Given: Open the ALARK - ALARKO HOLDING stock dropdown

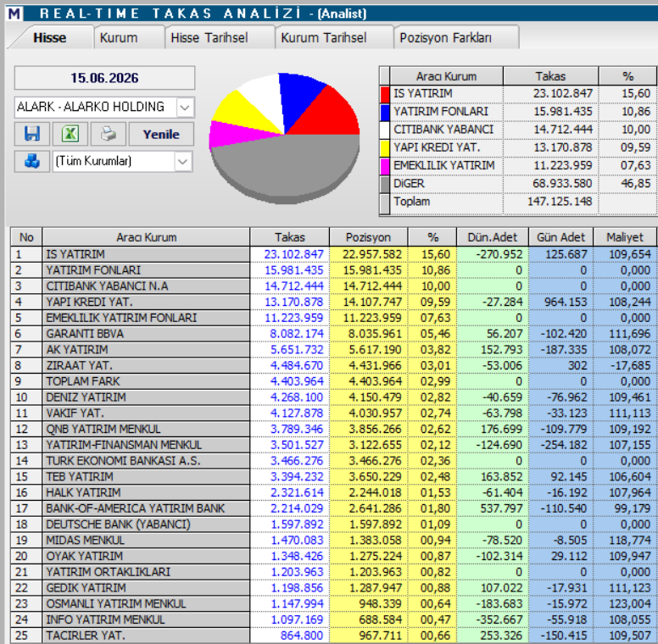Looking at the screenshot, I should tap(185, 108).
